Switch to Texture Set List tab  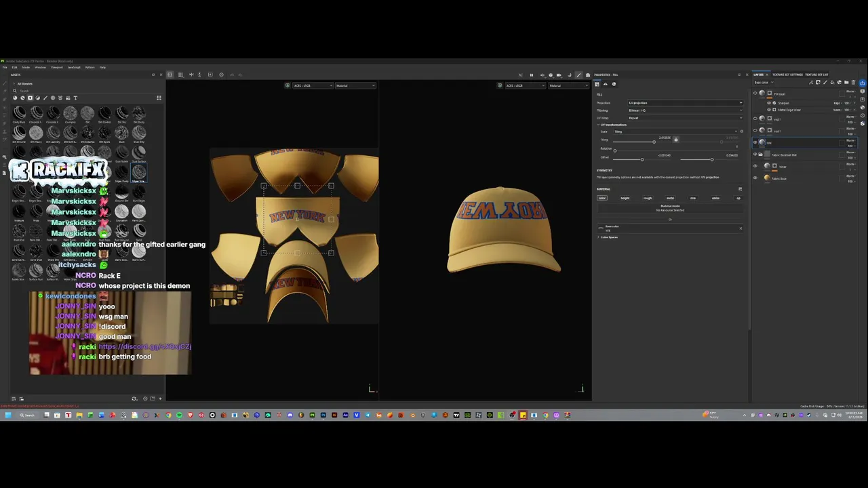pyautogui.click(x=816, y=75)
